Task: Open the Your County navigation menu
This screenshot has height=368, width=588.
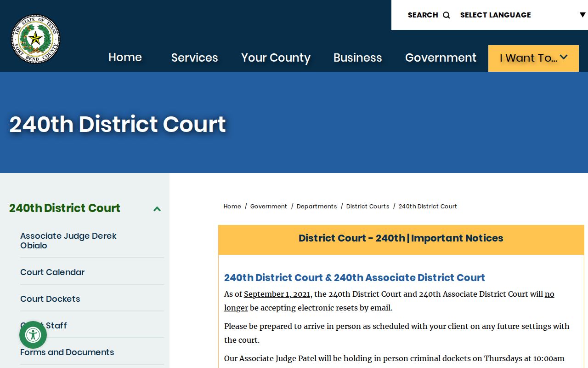Action: coord(276,57)
